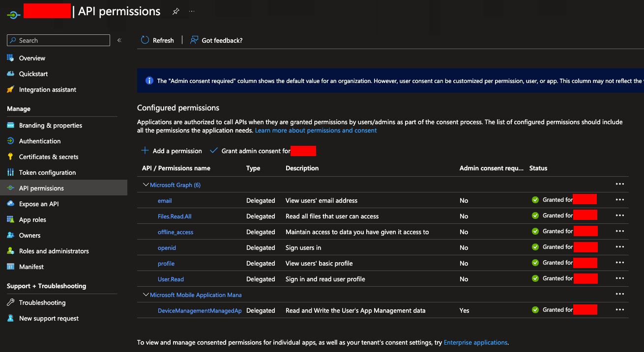Click the Got feedback person icon

pyautogui.click(x=194, y=40)
